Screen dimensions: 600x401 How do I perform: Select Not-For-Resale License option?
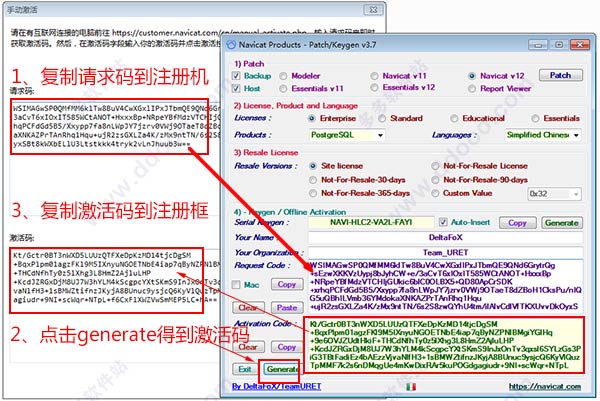click(x=435, y=166)
